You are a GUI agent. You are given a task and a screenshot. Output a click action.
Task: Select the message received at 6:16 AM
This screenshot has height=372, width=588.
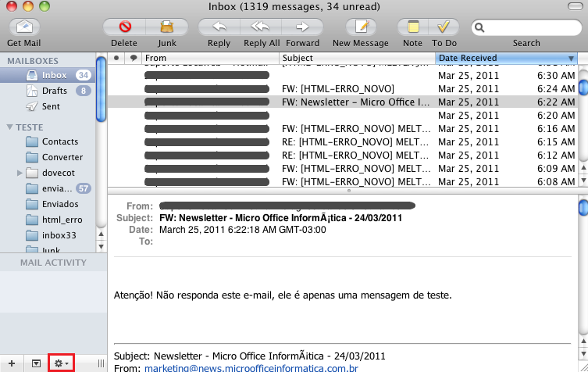[343, 129]
